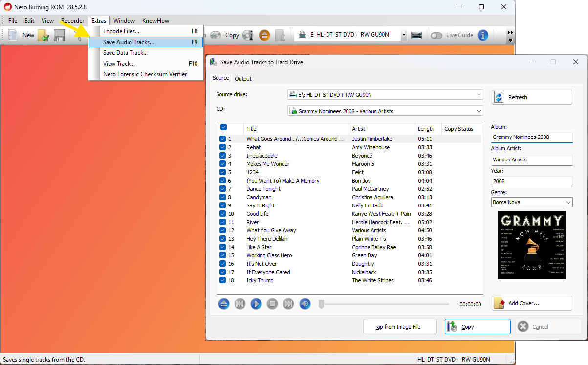The image size is (588, 365).
Task: Expand the Source drive dropdown
Action: pyautogui.click(x=385, y=95)
